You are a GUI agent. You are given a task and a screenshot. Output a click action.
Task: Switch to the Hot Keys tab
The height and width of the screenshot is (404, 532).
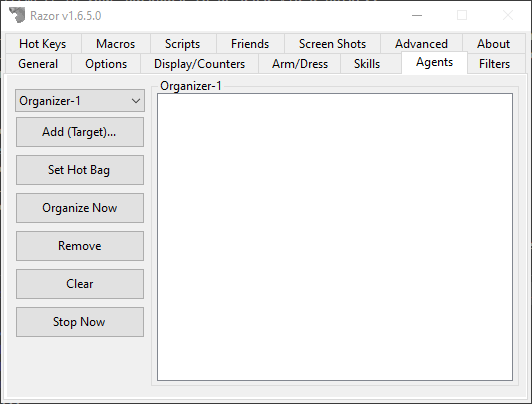(43, 44)
